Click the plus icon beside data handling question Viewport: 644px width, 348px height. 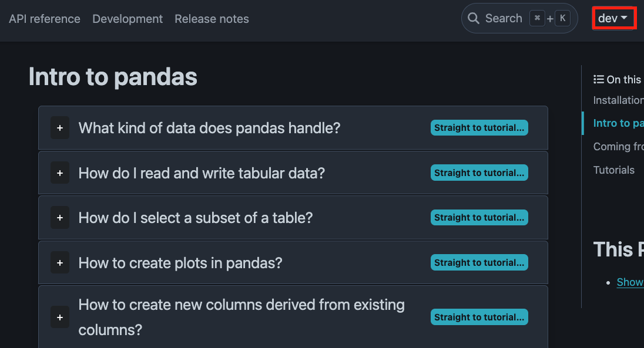(x=60, y=128)
